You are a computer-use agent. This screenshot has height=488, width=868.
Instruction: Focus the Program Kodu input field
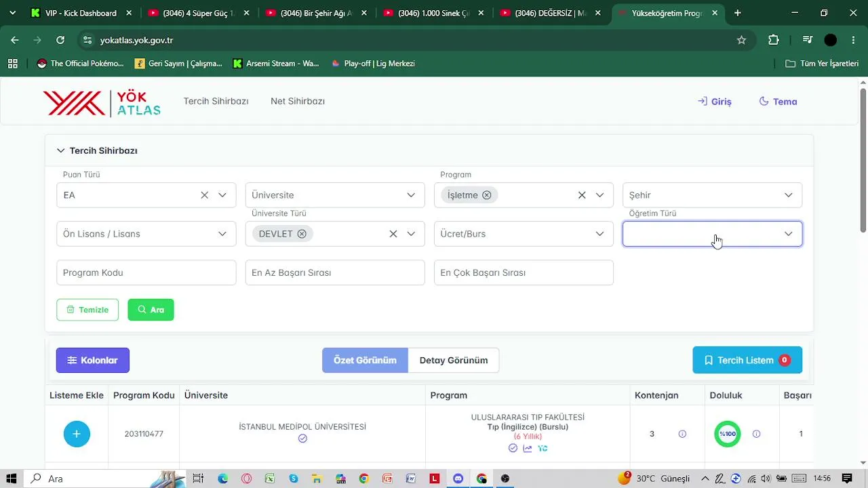click(x=146, y=272)
